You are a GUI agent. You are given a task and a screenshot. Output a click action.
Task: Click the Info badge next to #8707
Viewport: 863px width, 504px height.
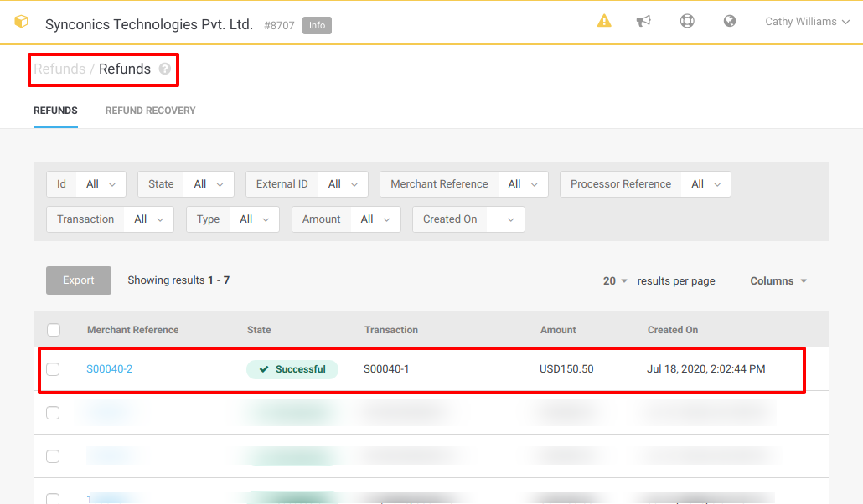pos(317,25)
